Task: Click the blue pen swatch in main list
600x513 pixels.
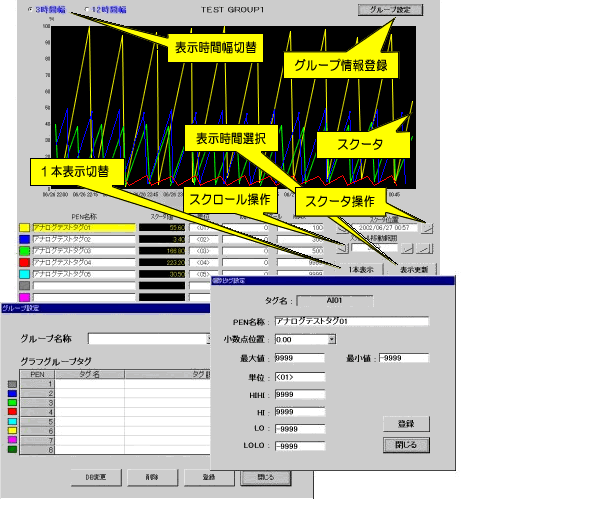Action: tap(25, 239)
